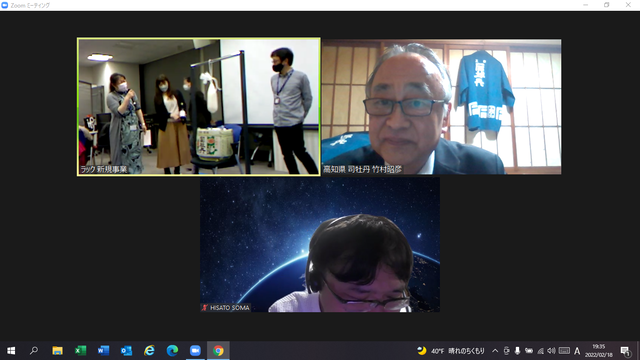Click the Zoom logo in title bar

click(x=4, y=5)
